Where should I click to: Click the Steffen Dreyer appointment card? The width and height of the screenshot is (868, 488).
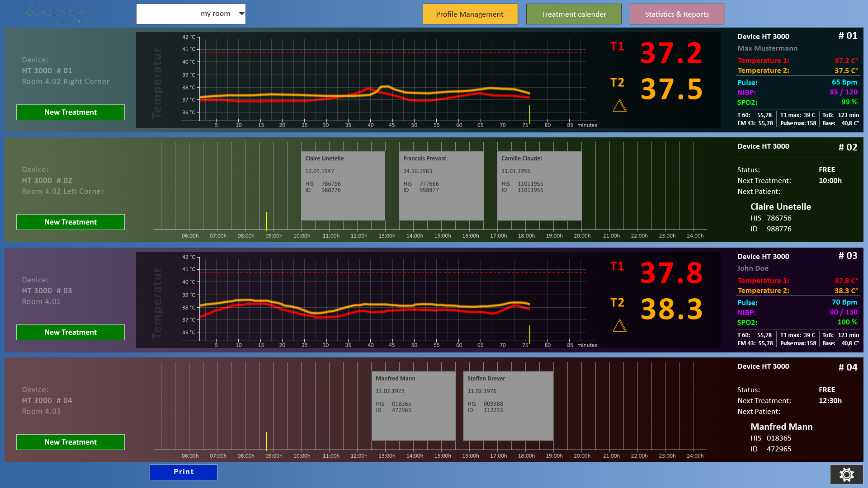click(x=507, y=405)
